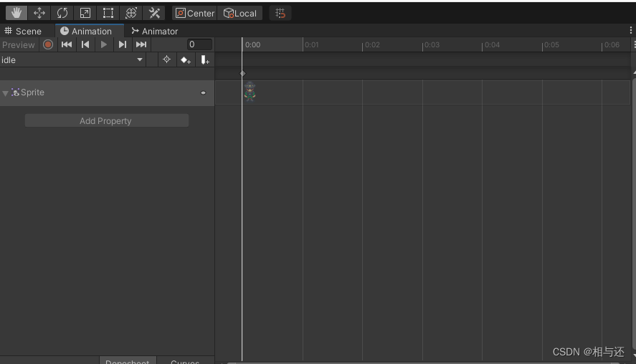Image resolution: width=636 pixels, height=364 pixels.
Task: Switch to the Scene tab
Action: (x=23, y=32)
